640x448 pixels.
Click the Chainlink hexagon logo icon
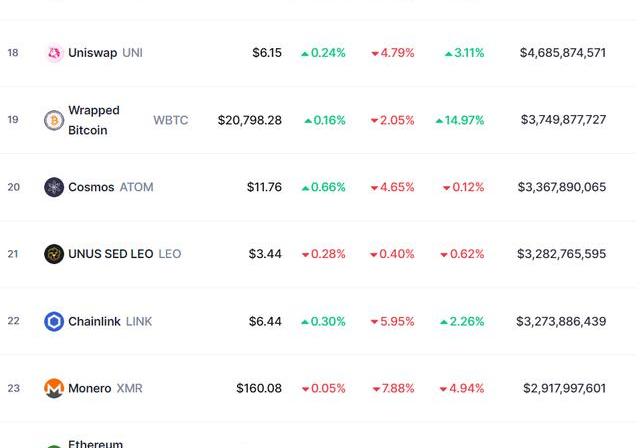(54, 321)
